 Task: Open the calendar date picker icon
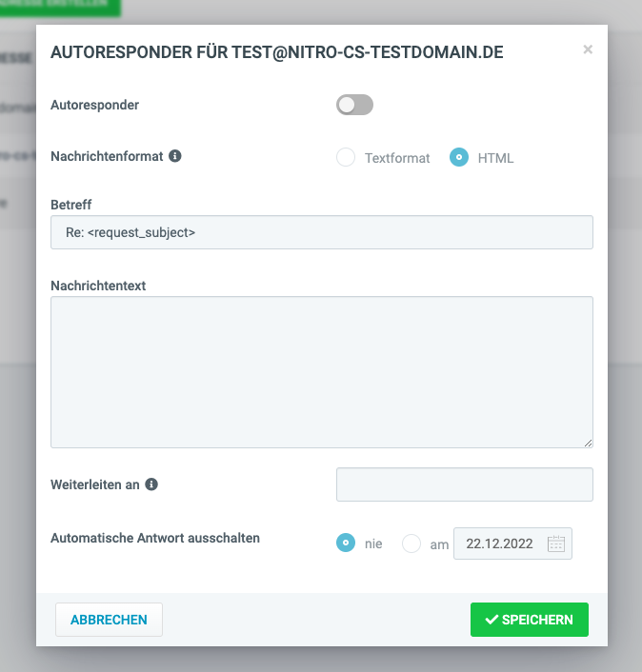pos(556,544)
